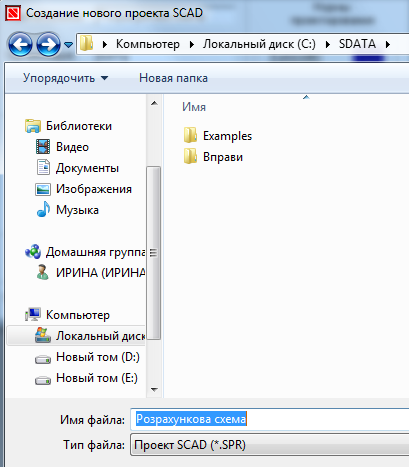Click the Домашняя группа icon
The image size is (409, 467).
click(33, 251)
